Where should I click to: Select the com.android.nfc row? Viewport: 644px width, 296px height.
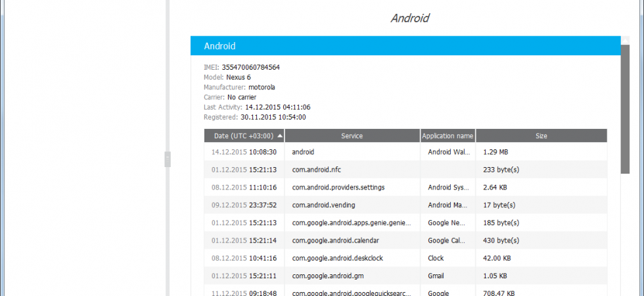pyautogui.click(x=405, y=170)
